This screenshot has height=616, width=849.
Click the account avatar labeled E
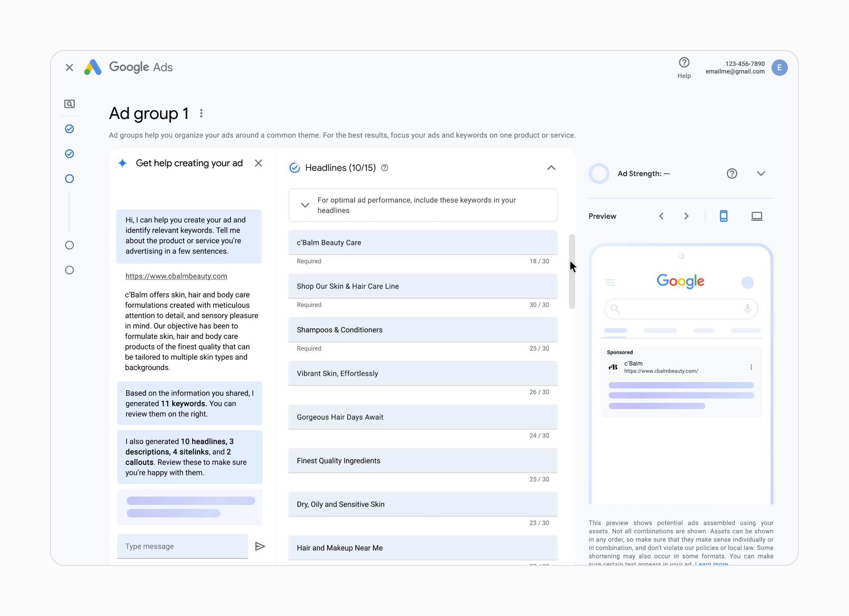point(780,68)
